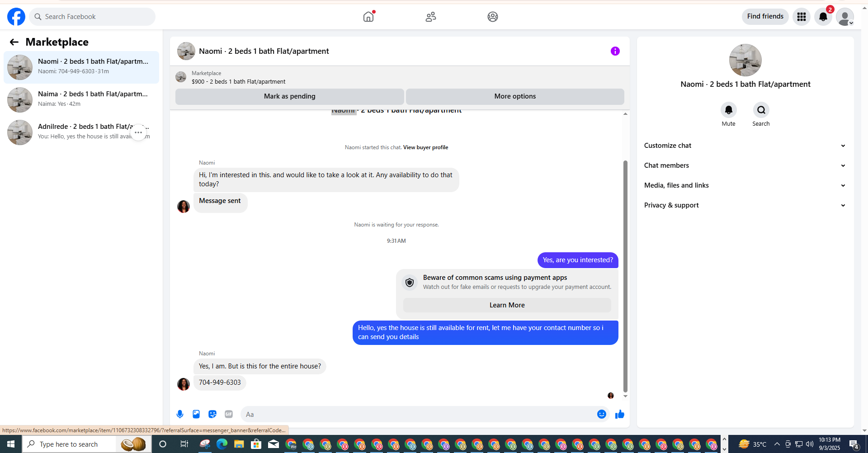
Task: Click the chat header title Naomi 2 beds
Action: point(264,51)
